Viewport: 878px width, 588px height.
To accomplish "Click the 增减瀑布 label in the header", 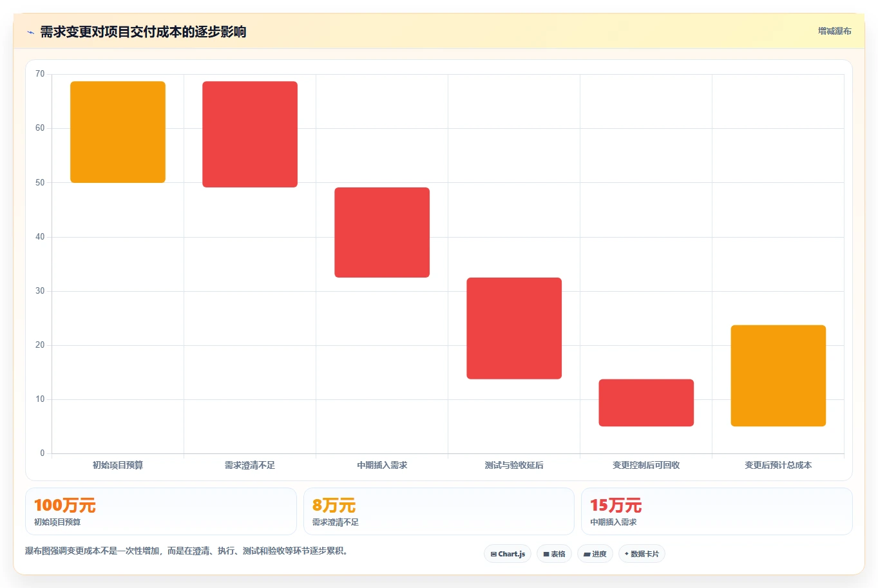I will pos(834,31).
